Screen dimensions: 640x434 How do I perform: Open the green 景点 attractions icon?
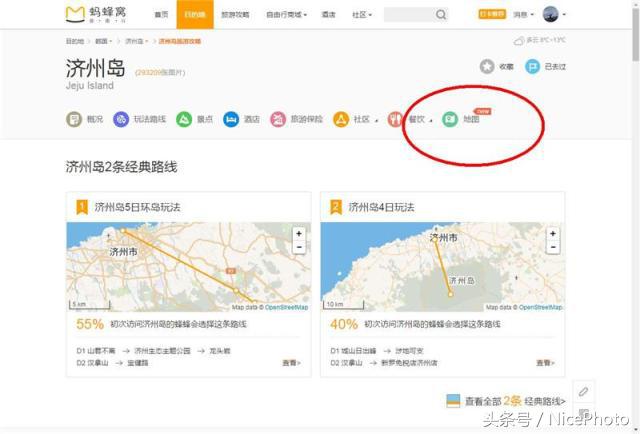pyautogui.click(x=184, y=119)
